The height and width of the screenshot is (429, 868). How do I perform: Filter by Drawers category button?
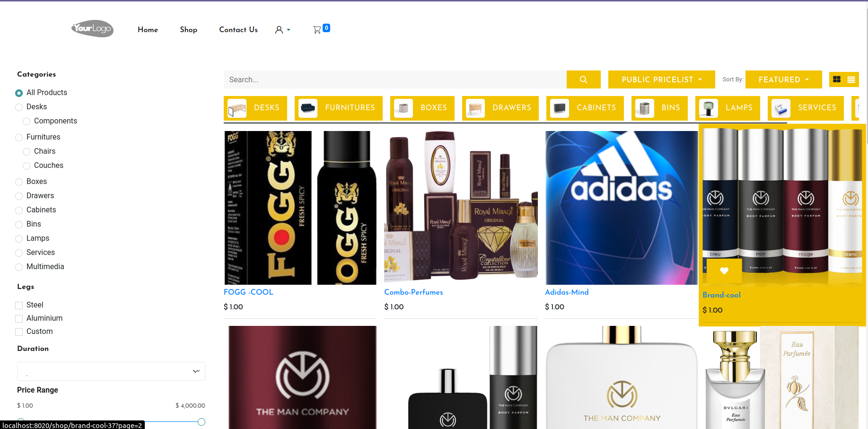500,108
